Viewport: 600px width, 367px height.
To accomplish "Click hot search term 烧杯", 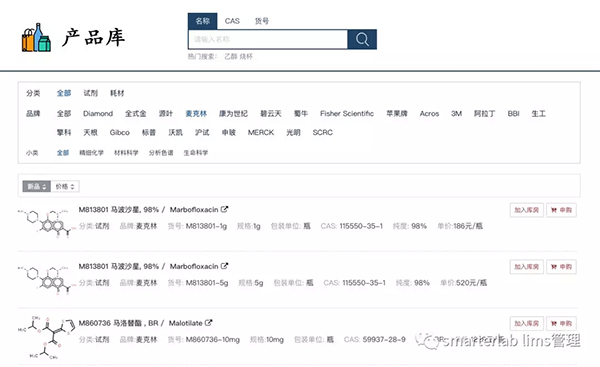I will coord(246,57).
